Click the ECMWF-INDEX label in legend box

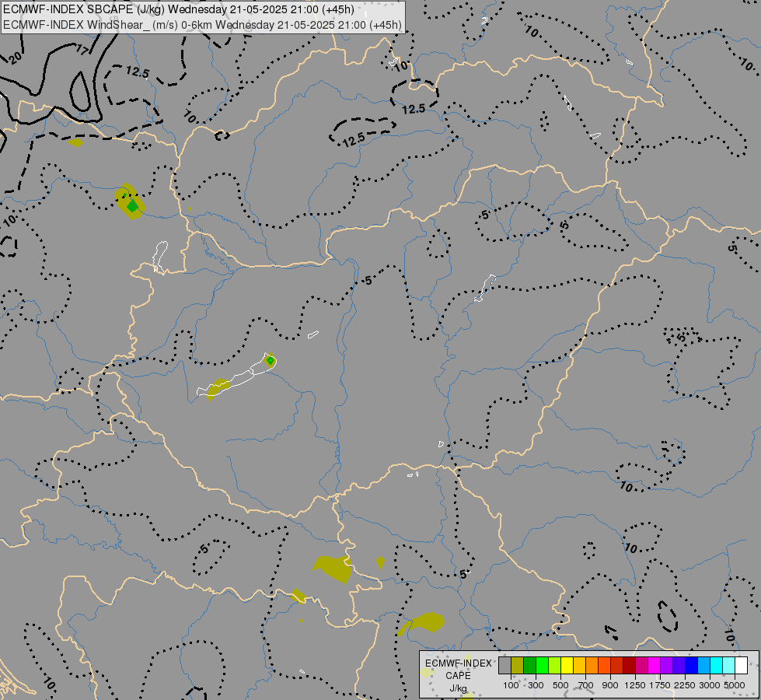[458, 663]
